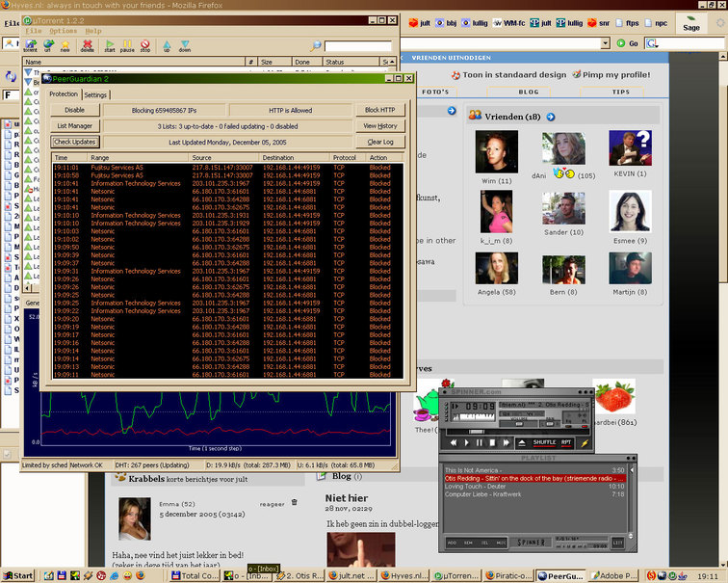Click Disable button in PeerGuardian
The height and width of the screenshot is (583, 728).
coord(75,110)
